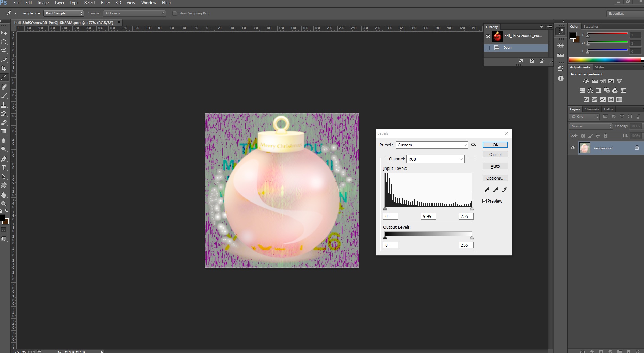The image size is (644, 353).
Task: Select the Eraser tool
Action: click(x=4, y=123)
